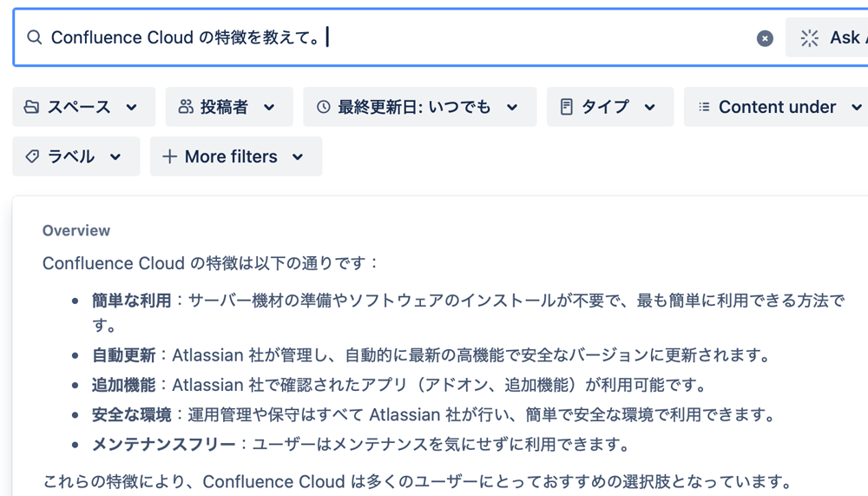Open the タイプ dropdown chevron
The image size is (868, 496).
point(650,107)
